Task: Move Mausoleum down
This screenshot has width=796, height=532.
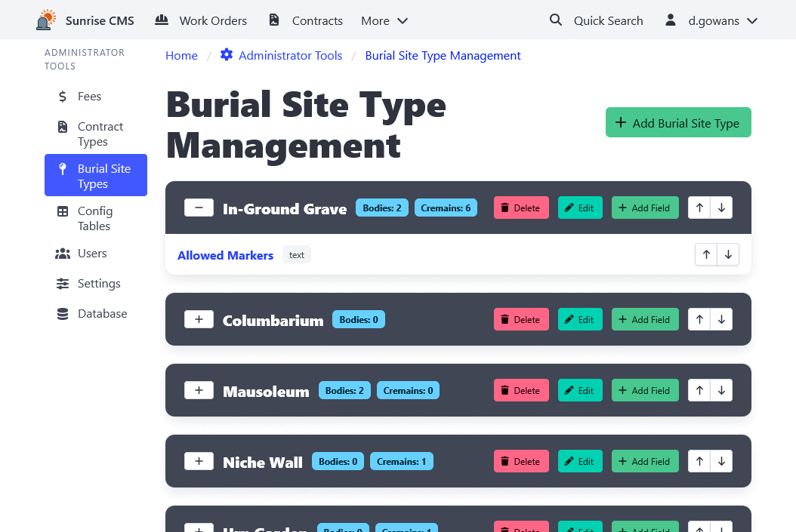Action: [721, 390]
